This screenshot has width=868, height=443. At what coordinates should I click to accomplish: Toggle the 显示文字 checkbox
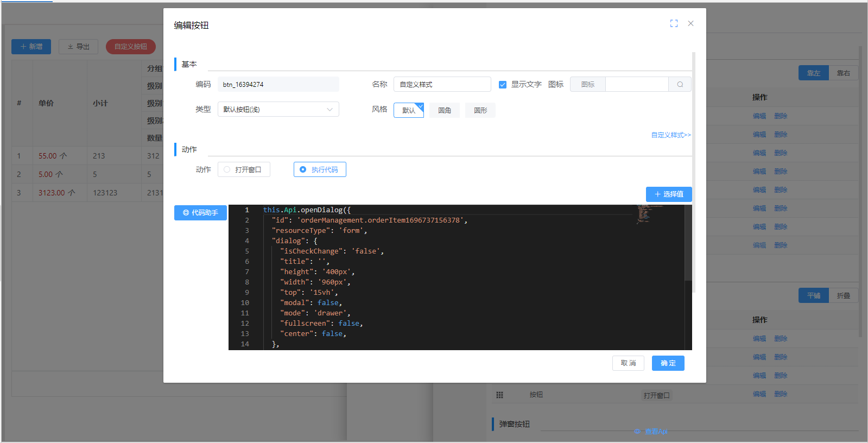503,85
